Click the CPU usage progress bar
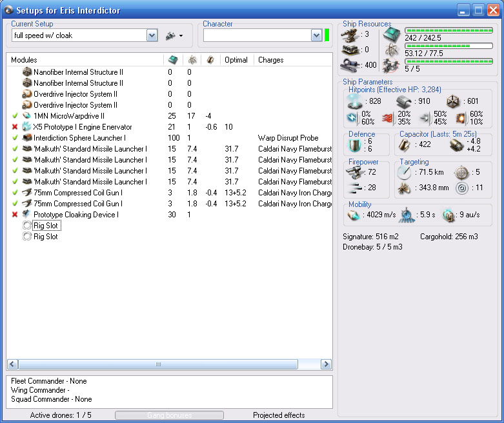 click(x=449, y=30)
